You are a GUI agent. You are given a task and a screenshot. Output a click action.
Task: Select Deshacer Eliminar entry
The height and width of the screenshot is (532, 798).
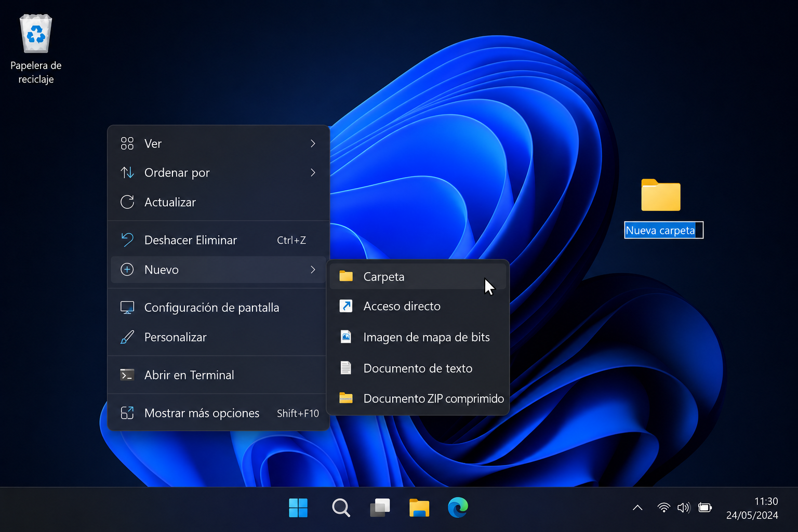tap(218, 240)
